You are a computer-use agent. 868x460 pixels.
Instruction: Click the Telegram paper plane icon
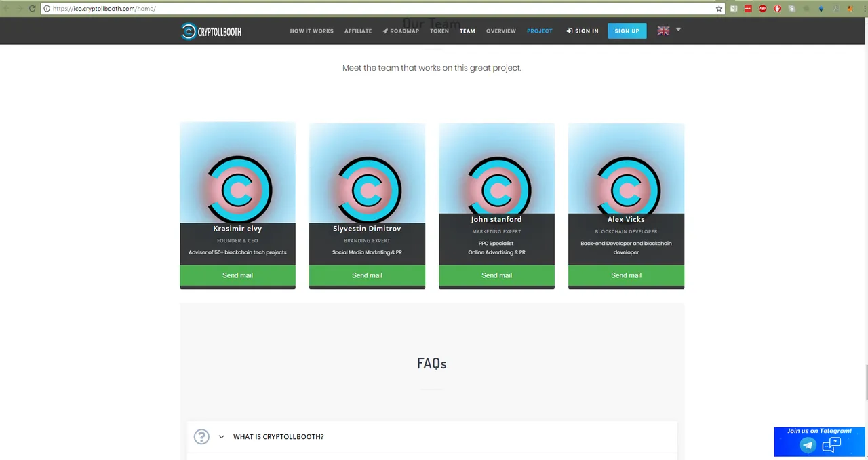coord(807,446)
